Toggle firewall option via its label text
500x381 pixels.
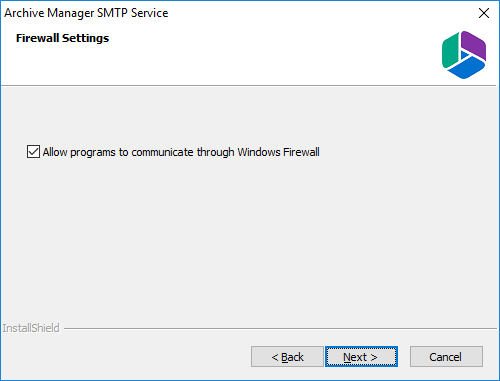tap(181, 152)
